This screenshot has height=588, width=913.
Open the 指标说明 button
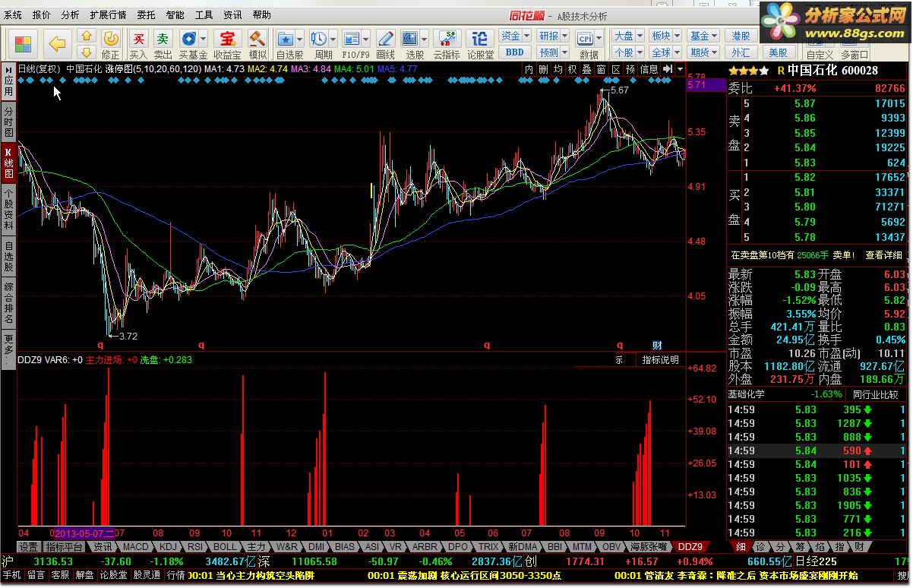click(660, 359)
